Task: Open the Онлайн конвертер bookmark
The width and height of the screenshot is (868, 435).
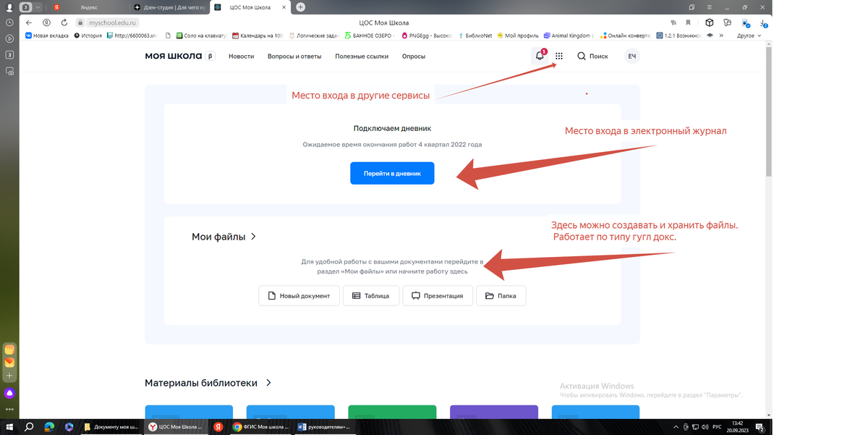Action: click(x=626, y=35)
